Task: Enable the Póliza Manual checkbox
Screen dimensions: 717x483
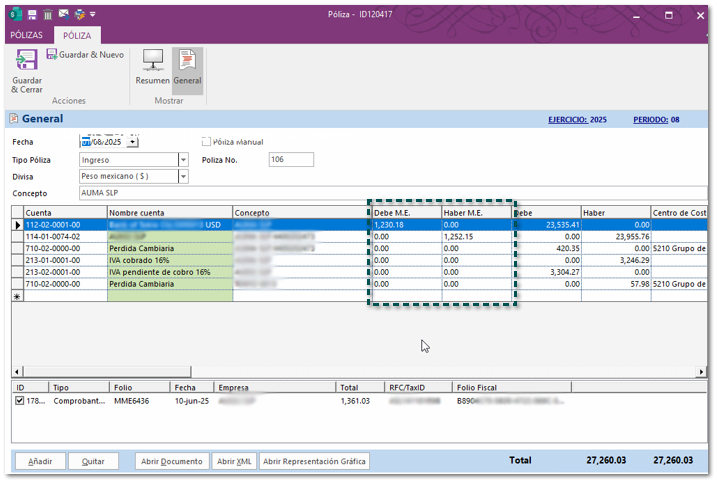Action: pos(207,142)
